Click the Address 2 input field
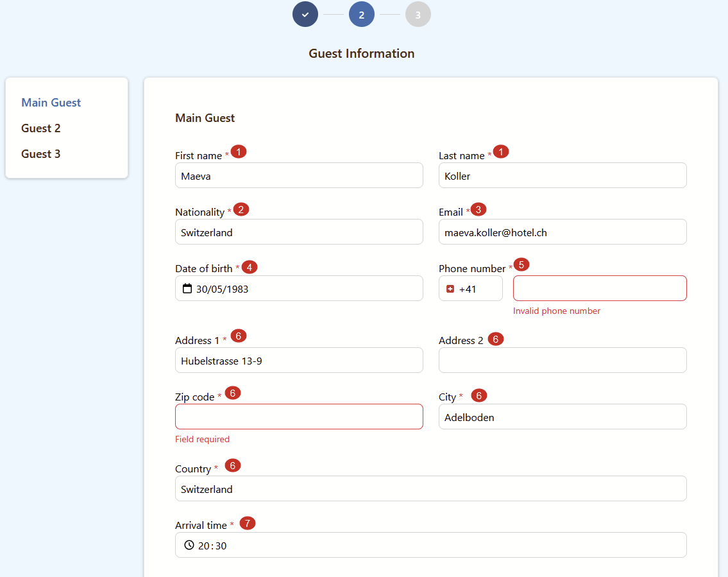 (x=563, y=361)
